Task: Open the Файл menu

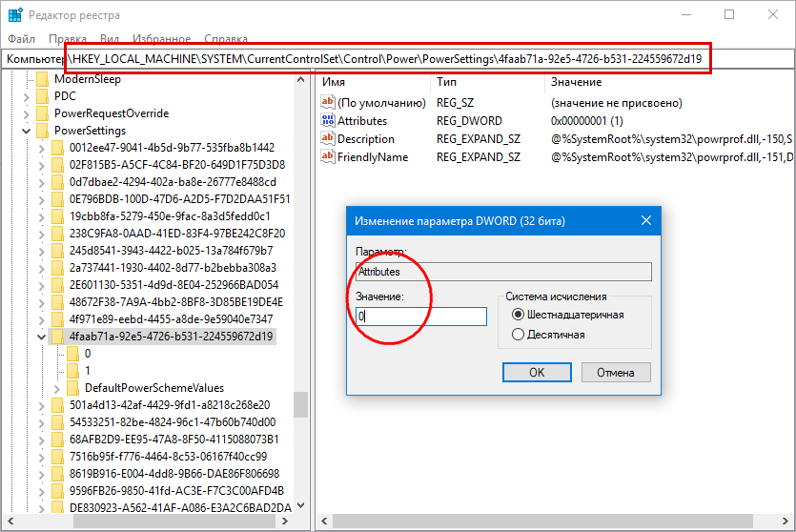Action: coord(21,38)
